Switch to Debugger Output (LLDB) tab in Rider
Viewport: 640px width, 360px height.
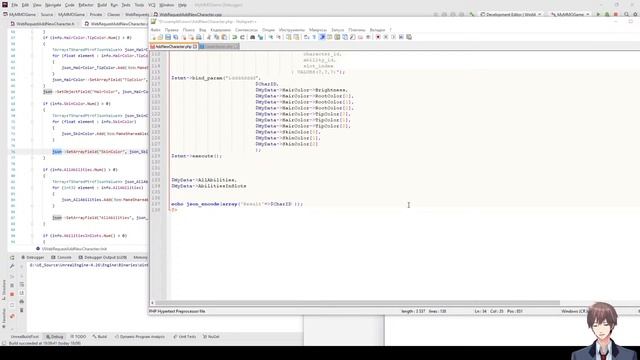[x=102, y=258]
